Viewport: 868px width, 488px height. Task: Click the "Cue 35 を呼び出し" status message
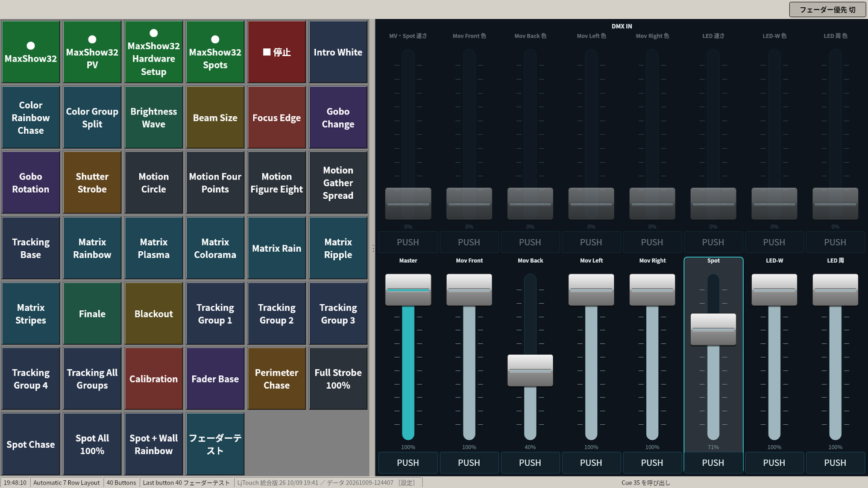tap(646, 483)
